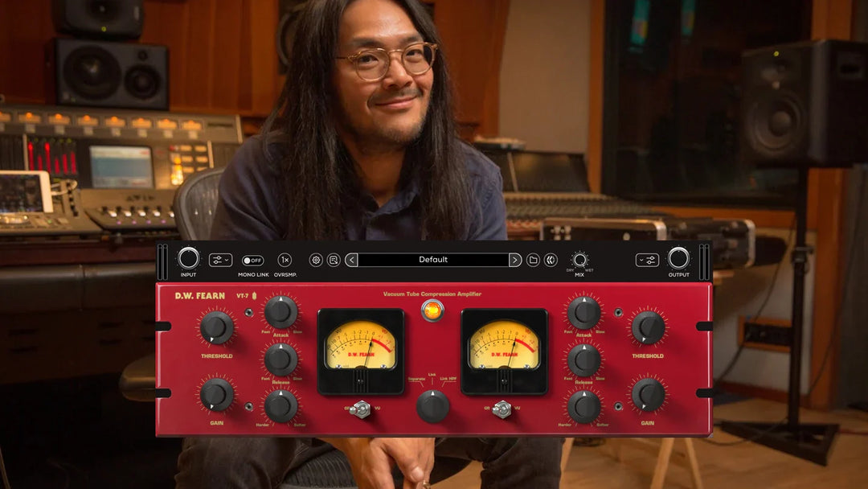Open the input options dropdown

(220, 260)
